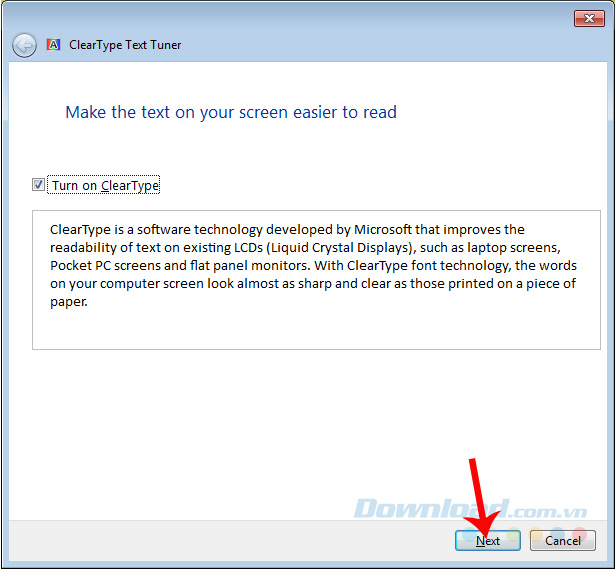Viewport: 615px width, 569px height.
Task: Click heading "Make the text on your screen easier to read"
Action: point(231,113)
